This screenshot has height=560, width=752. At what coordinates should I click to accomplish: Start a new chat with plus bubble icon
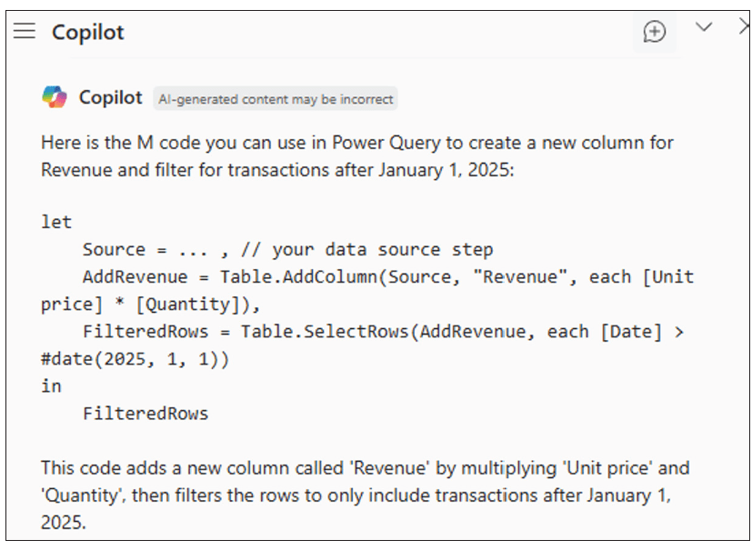pos(654,32)
